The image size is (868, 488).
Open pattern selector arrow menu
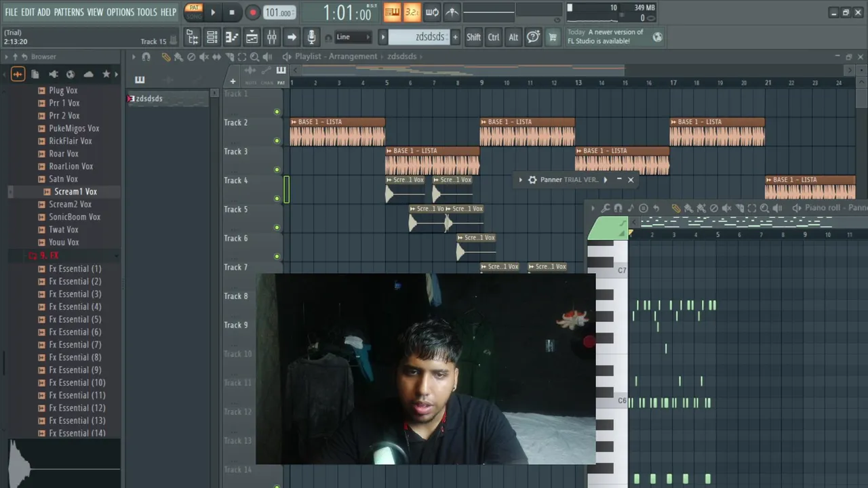[382, 37]
